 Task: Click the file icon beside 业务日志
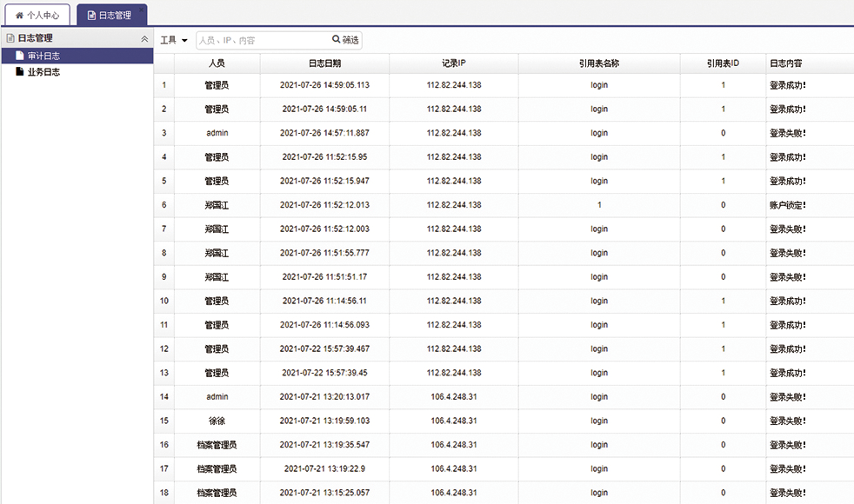(19, 72)
